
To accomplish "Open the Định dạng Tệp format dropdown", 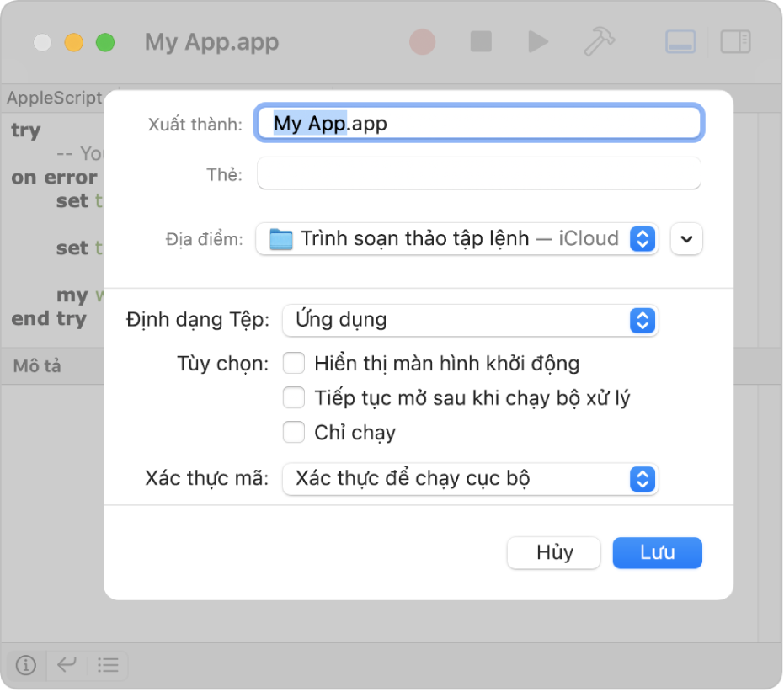I will click(470, 320).
